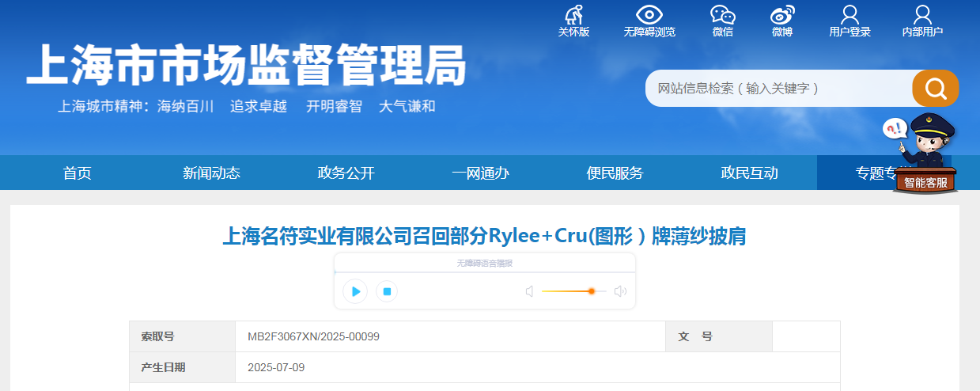Open the 关怀版 accessibility icon
The height and width of the screenshot is (391, 980).
point(574,15)
